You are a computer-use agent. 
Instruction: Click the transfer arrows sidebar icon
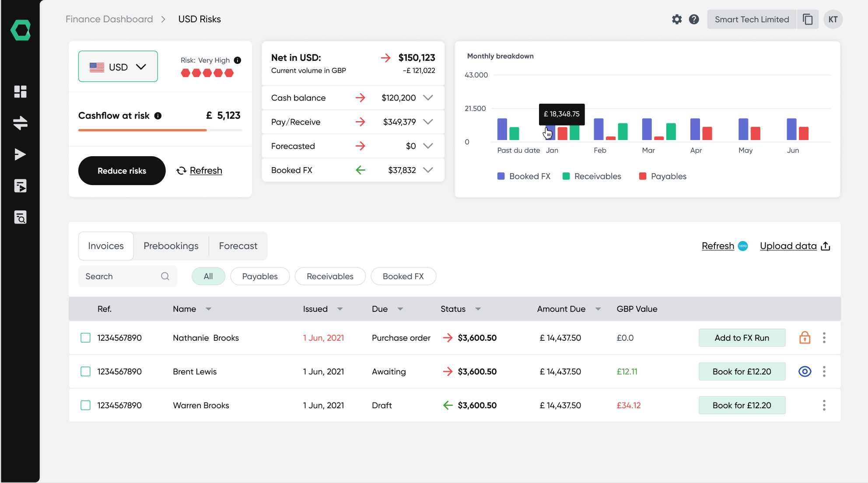20,123
